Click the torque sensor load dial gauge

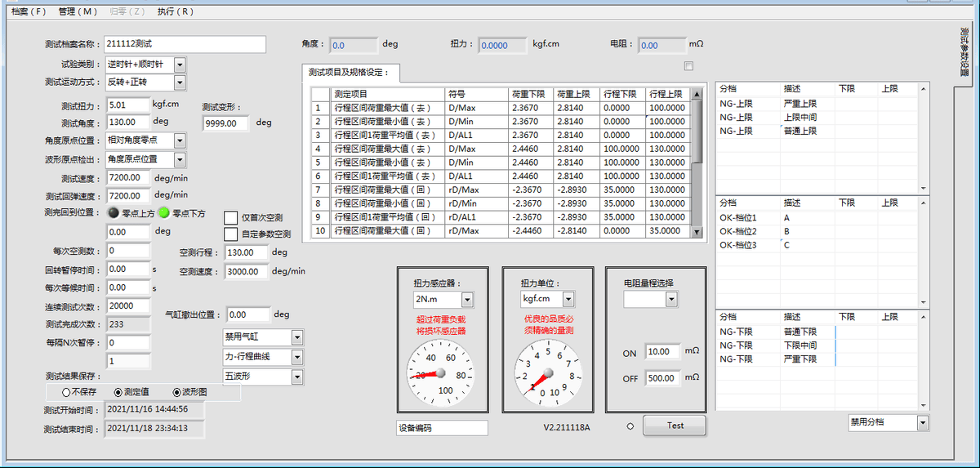coord(441,373)
